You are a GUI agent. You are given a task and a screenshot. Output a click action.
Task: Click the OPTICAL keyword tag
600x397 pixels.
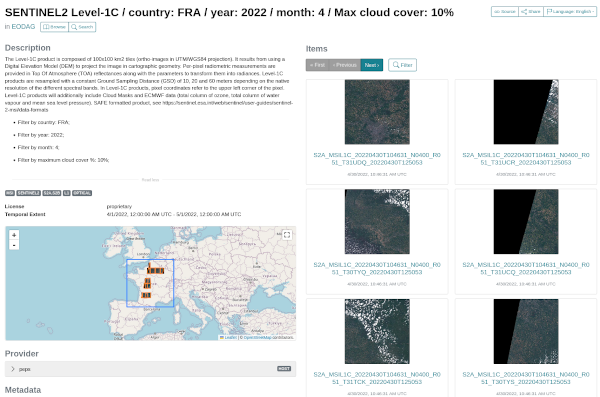pos(82,193)
